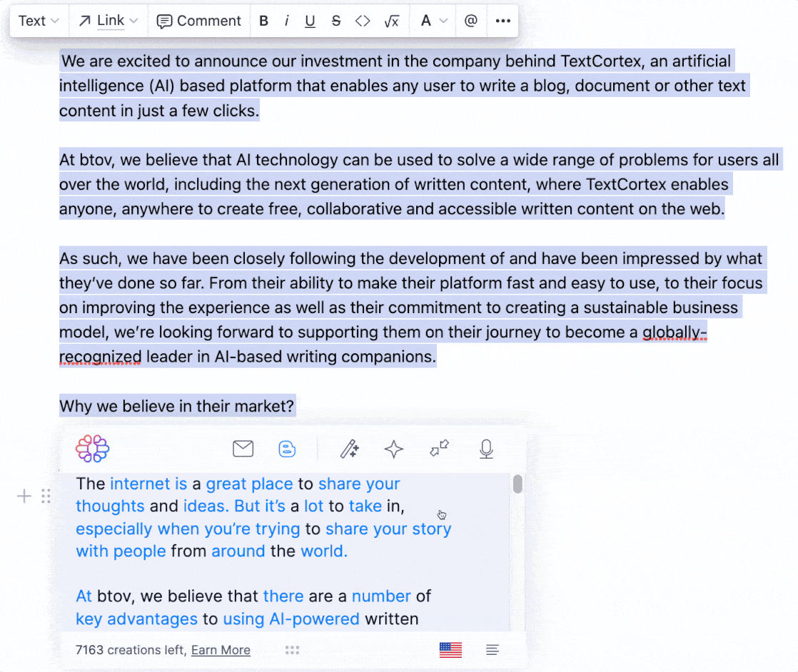Image resolution: width=798 pixels, height=672 pixels.
Task: Insert a mention with the @ icon
Action: pyautogui.click(x=471, y=21)
